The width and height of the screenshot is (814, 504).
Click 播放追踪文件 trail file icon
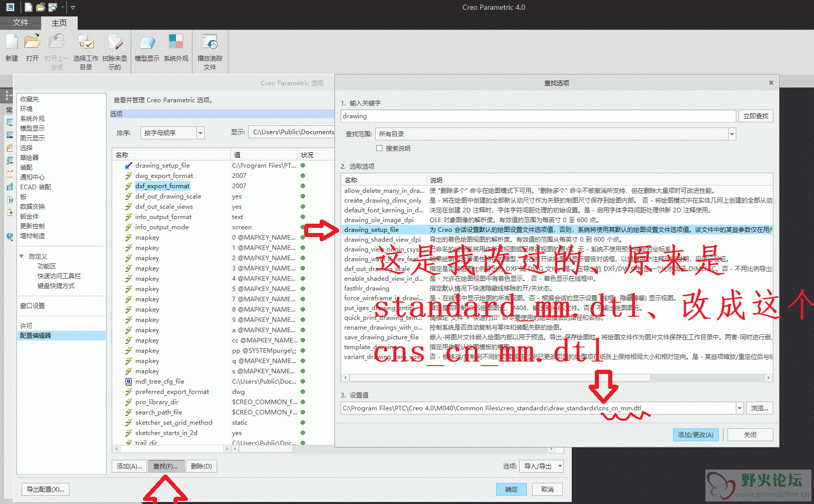click(x=210, y=43)
